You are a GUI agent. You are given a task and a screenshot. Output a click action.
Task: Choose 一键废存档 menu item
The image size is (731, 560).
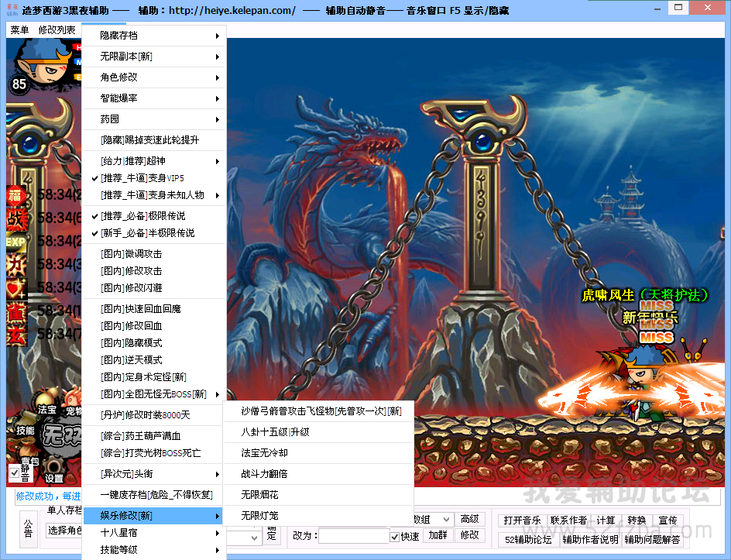click(154, 495)
